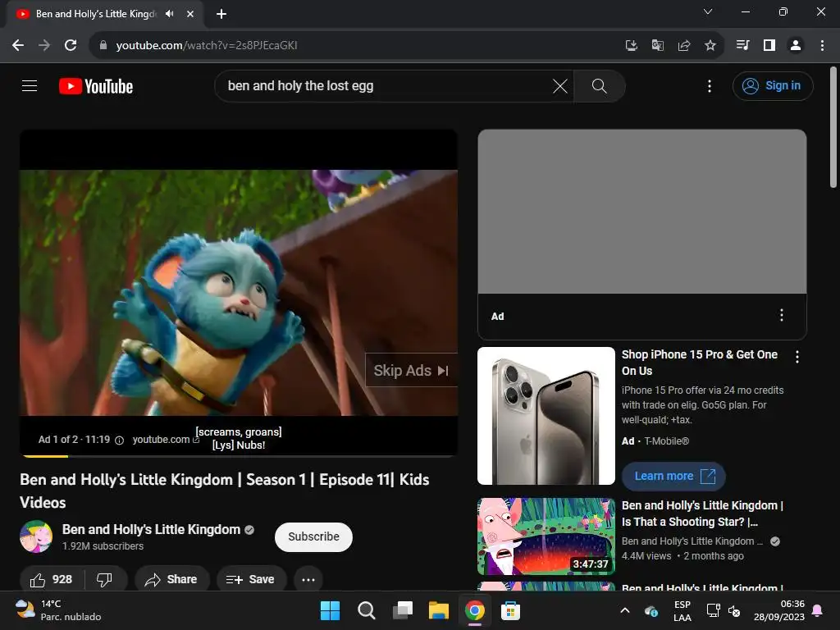Toggle Chrome side panel

coord(769,46)
